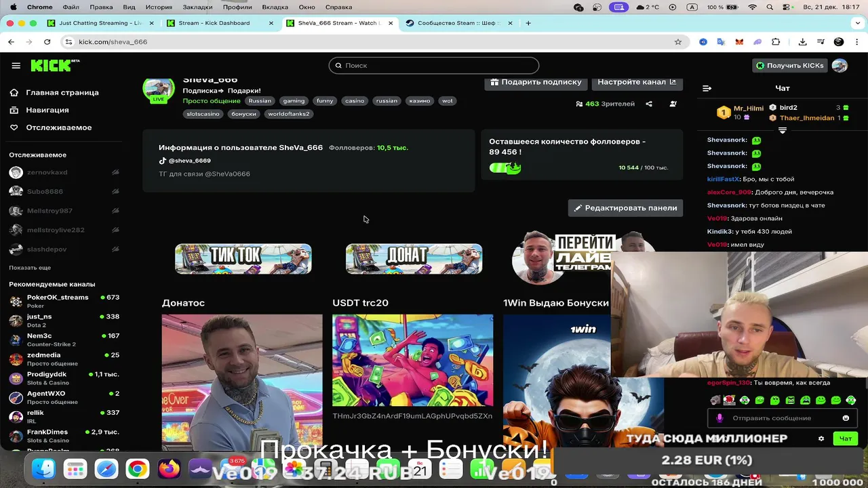This screenshot has height=488, width=868.
Task: Open a new browser tab
Action: (x=528, y=23)
